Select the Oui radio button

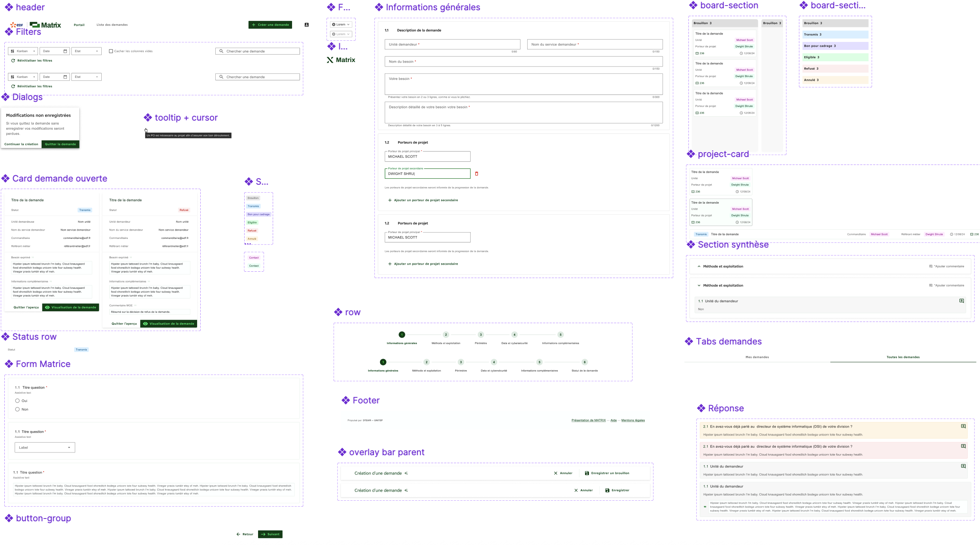pos(17,401)
